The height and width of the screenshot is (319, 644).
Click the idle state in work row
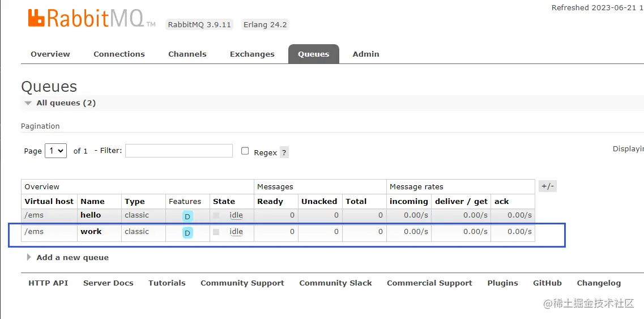pyautogui.click(x=236, y=231)
